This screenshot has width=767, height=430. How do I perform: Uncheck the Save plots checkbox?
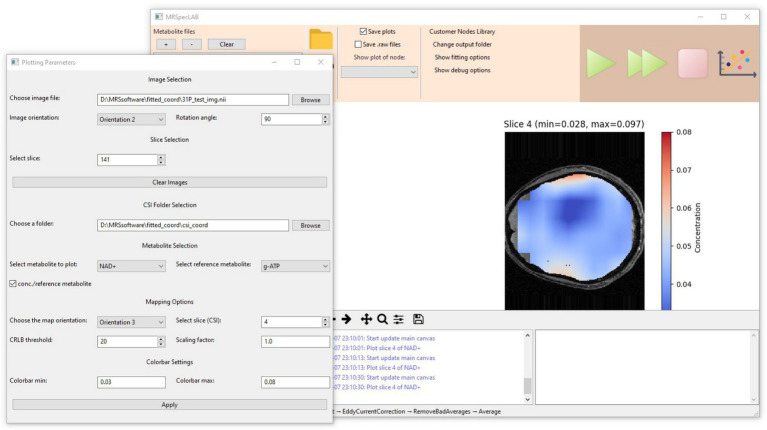363,31
